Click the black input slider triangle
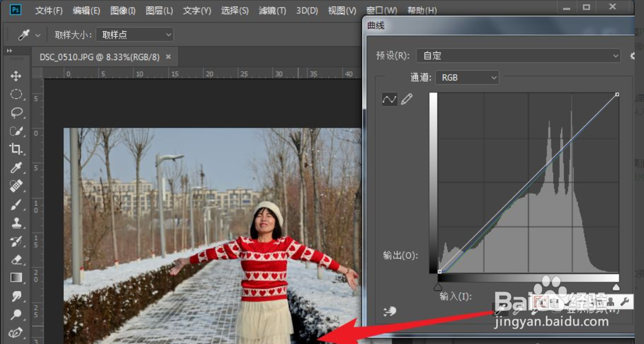This screenshot has width=644, height=344. tap(438, 287)
